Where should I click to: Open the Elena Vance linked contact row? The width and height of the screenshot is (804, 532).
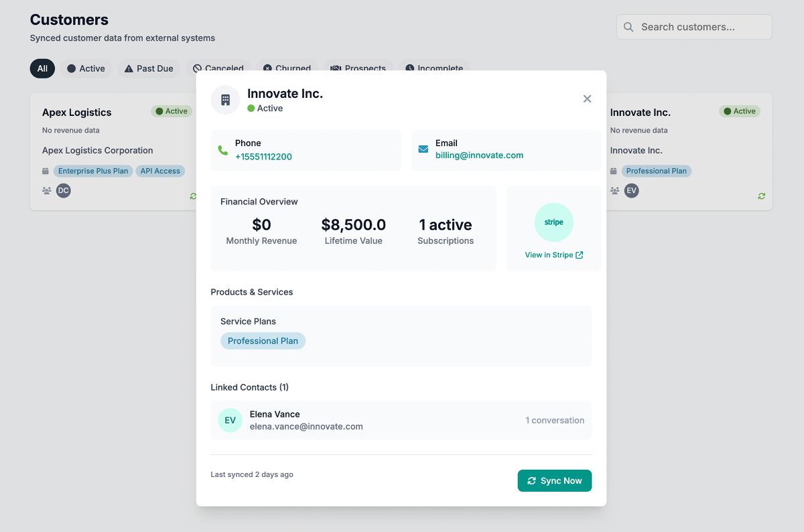coord(401,420)
